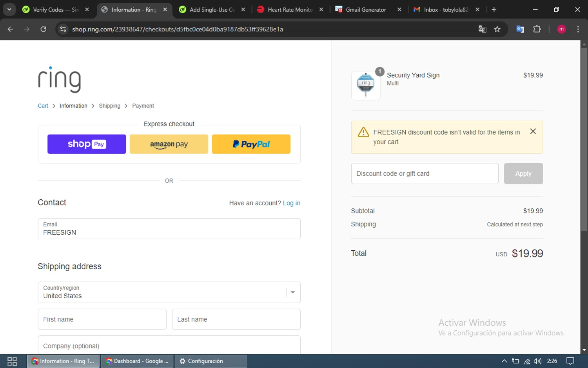Viewport: 588px width, 368px height.
Task: Click the Shipping breadcrumb
Action: [x=109, y=106]
